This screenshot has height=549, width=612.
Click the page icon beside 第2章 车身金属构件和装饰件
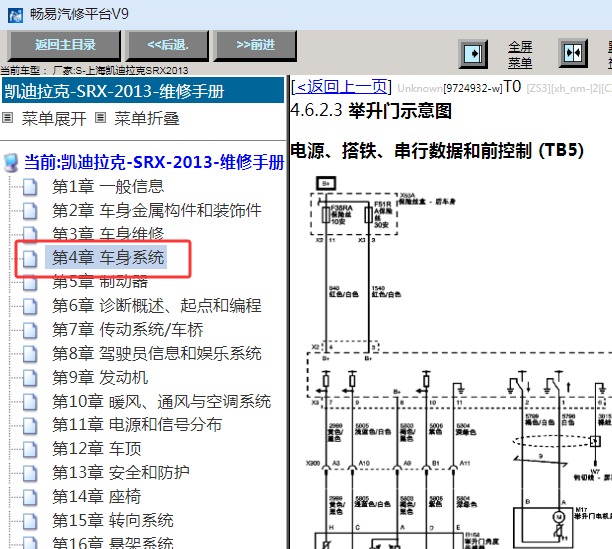point(30,211)
